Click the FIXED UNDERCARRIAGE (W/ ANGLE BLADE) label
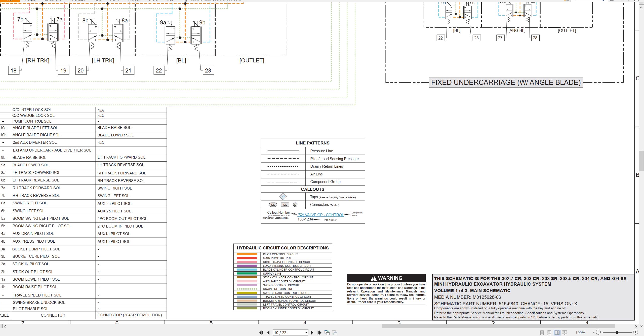Screen dimensions: 644x336 [x=506, y=82]
